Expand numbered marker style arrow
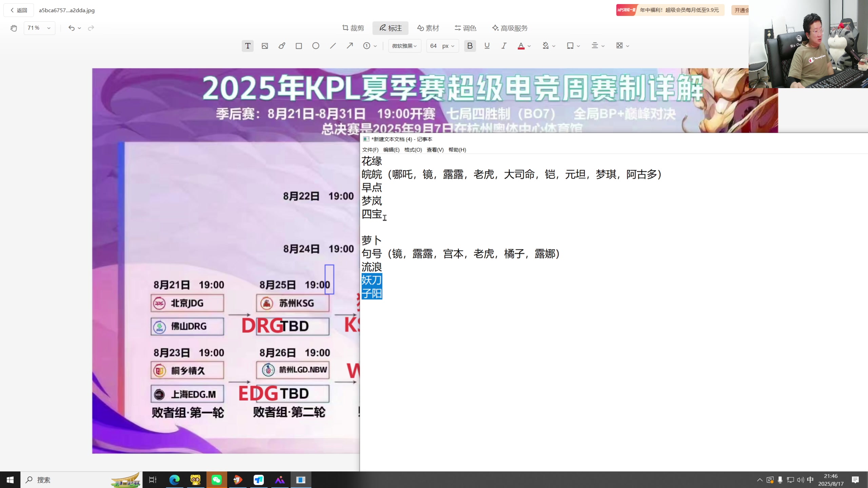Image resolution: width=868 pixels, height=488 pixels. pyautogui.click(x=375, y=46)
